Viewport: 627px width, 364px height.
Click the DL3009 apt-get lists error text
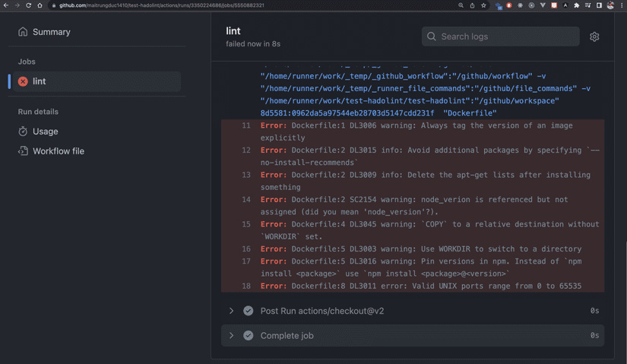point(426,181)
